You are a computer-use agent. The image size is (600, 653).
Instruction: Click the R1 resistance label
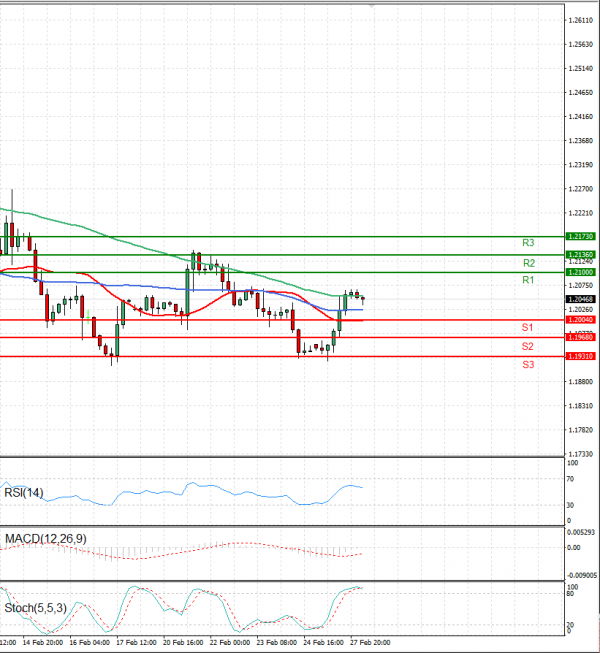(528, 280)
